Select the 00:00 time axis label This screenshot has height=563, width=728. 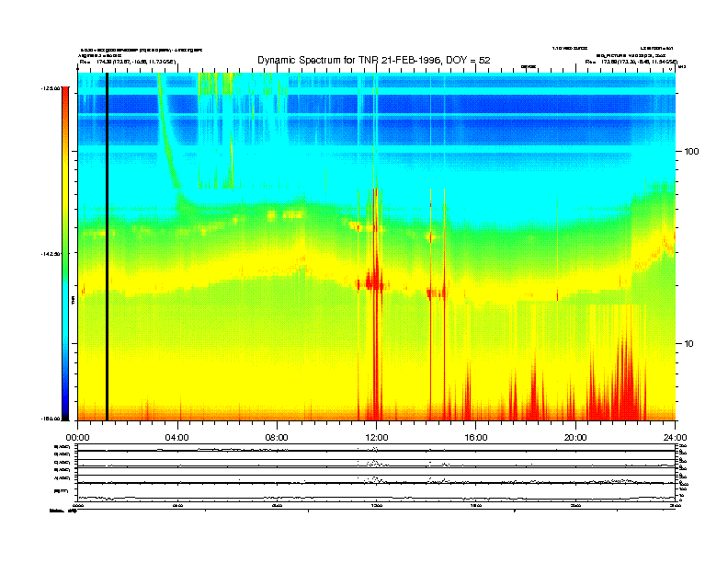(77, 438)
